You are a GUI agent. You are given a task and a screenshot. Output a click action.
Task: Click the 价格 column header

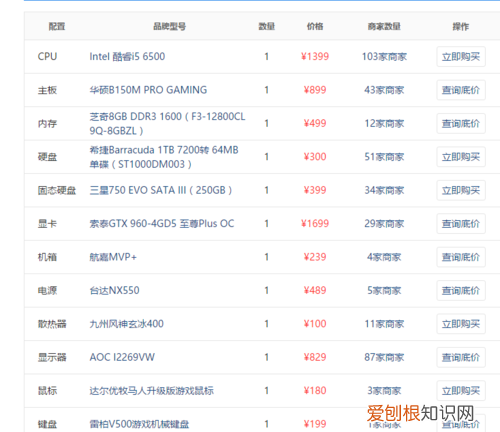(x=315, y=26)
